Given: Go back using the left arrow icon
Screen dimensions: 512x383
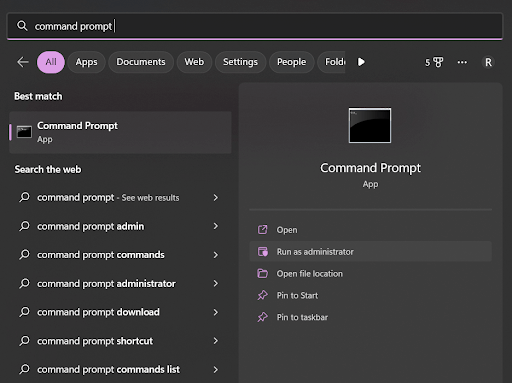Looking at the screenshot, I should (23, 62).
